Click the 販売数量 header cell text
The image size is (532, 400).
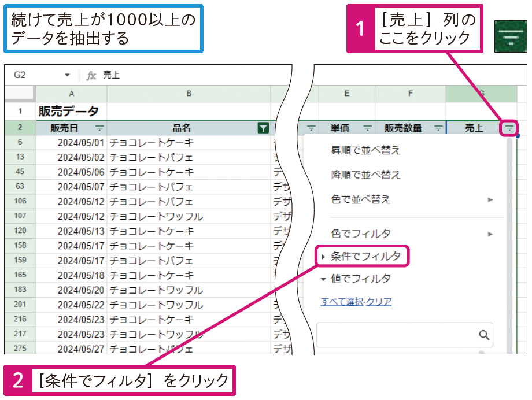tap(403, 128)
